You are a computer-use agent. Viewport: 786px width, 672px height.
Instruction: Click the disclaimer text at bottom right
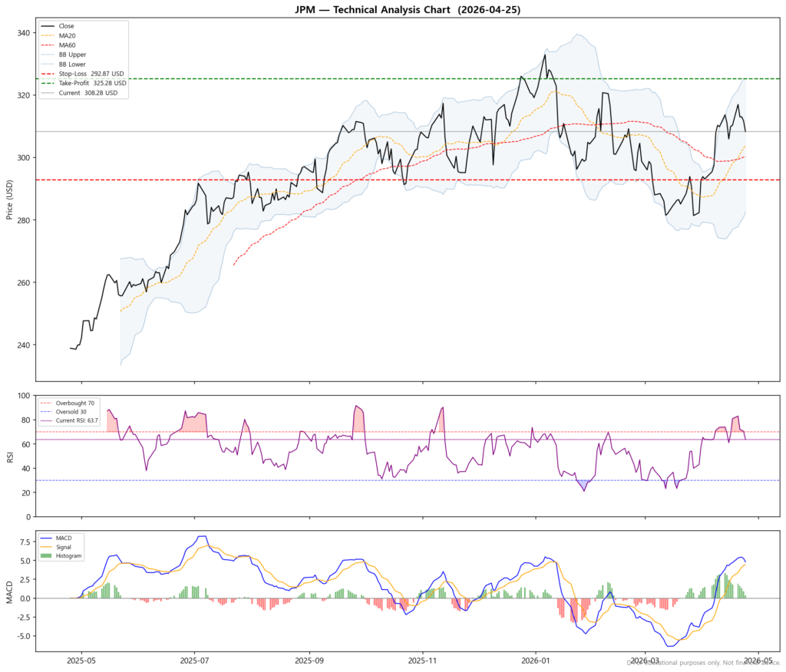click(x=702, y=662)
